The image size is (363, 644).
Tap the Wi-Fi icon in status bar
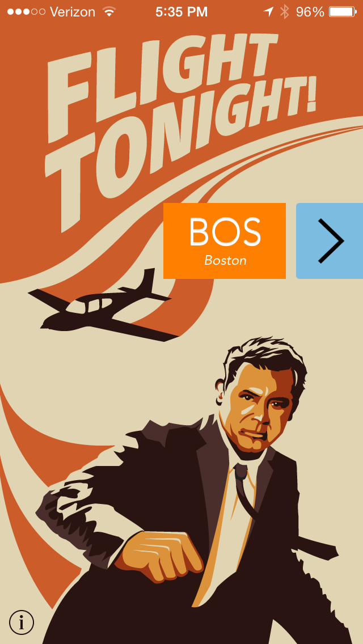point(109,11)
